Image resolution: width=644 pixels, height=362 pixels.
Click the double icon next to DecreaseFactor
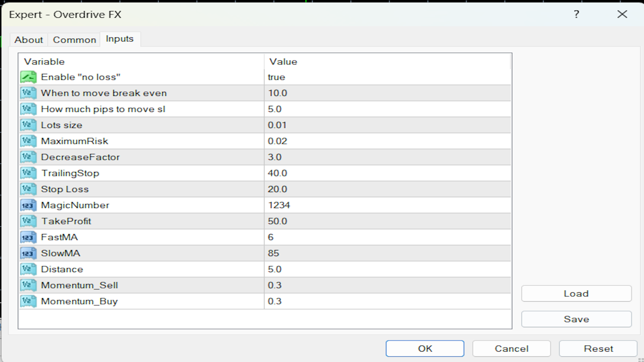(28, 157)
